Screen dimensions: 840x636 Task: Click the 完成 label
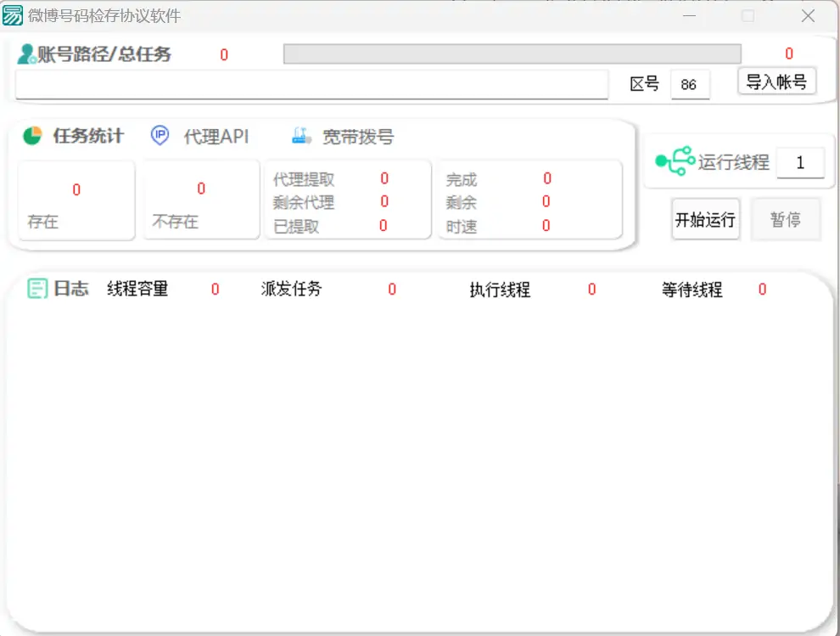click(462, 180)
